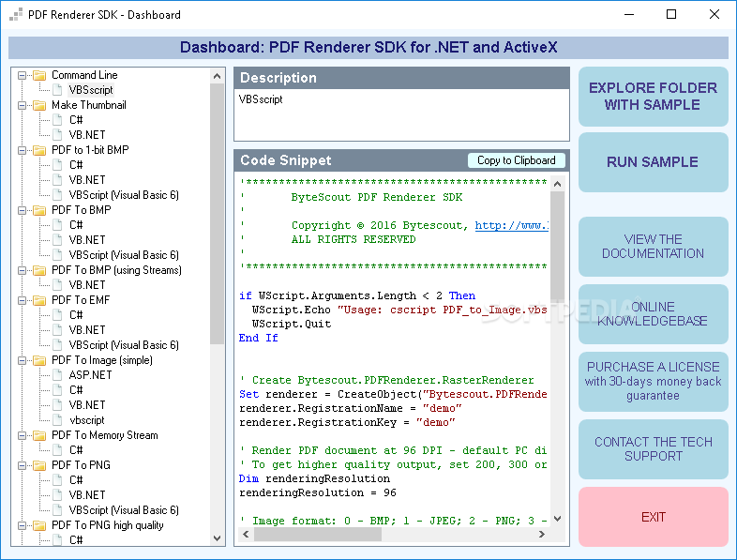Click the renderingResolution = 96 code line

pos(318,492)
